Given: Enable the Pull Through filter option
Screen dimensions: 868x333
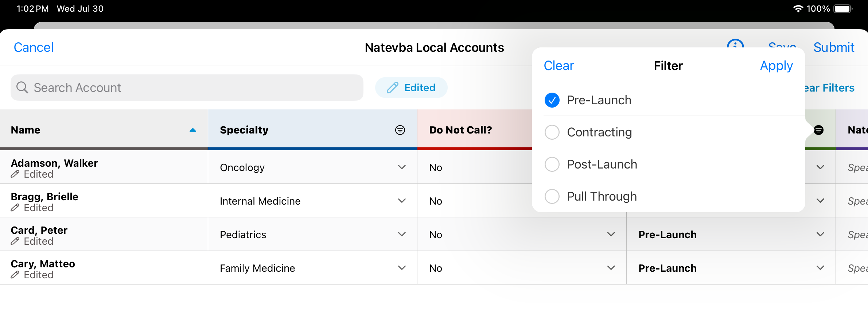Looking at the screenshot, I should 552,197.
